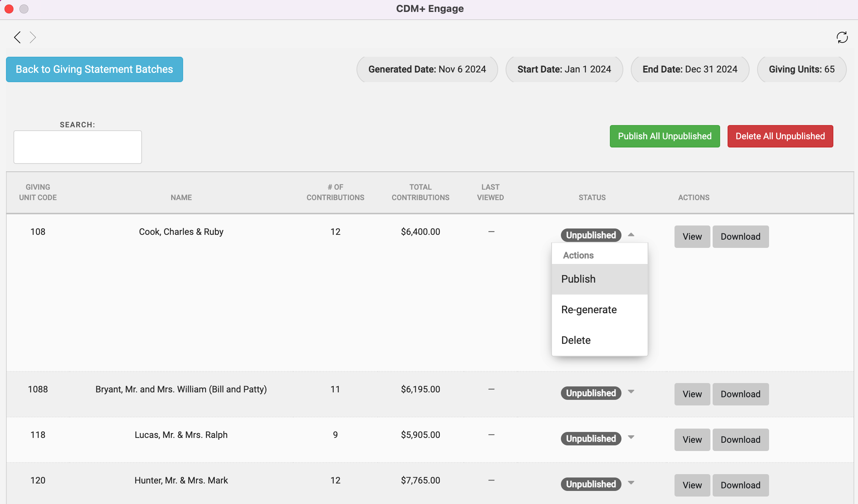Collapse the status menu for Cook, Charles & Ruby
This screenshot has height=504, width=858.
tap(631, 235)
